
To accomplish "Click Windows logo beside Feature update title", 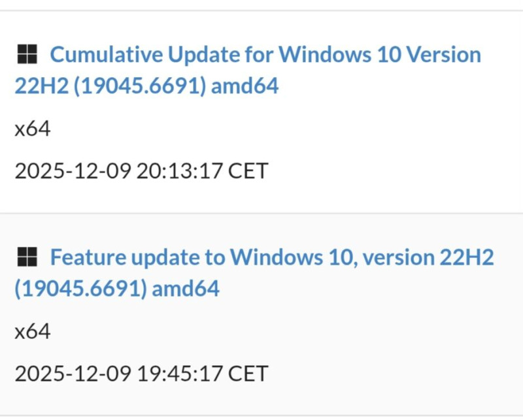I will (x=26, y=257).
